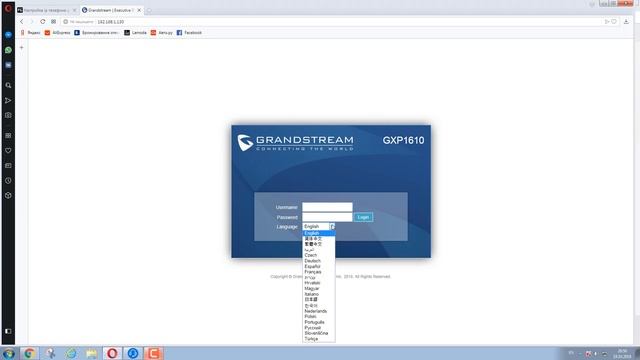The width and height of the screenshot is (640, 360).
Task: Click the site security info icon
Action: click(x=65, y=22)
